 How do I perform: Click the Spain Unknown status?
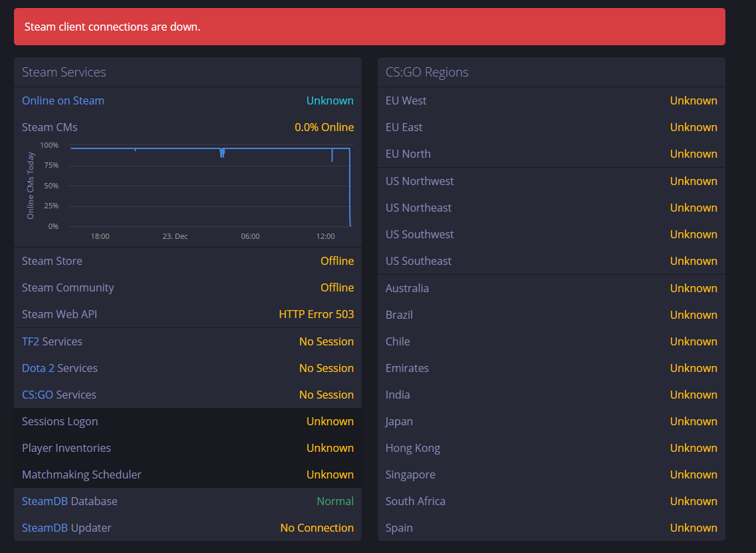click(x=693, y=528)
